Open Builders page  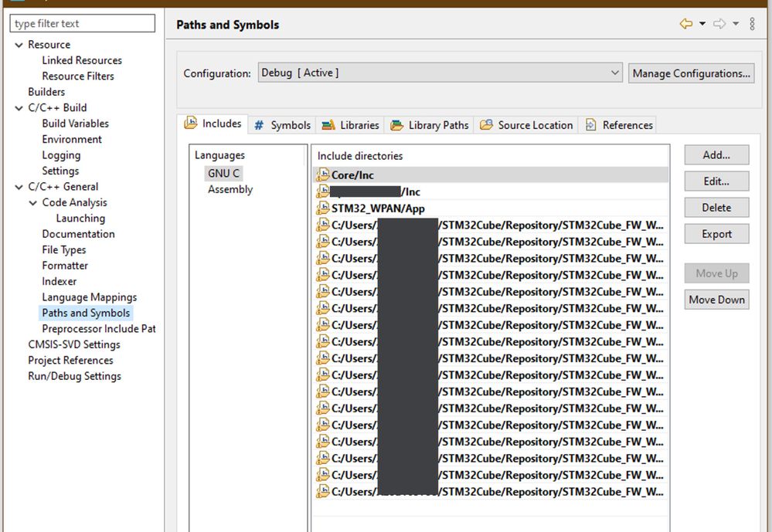46,92
